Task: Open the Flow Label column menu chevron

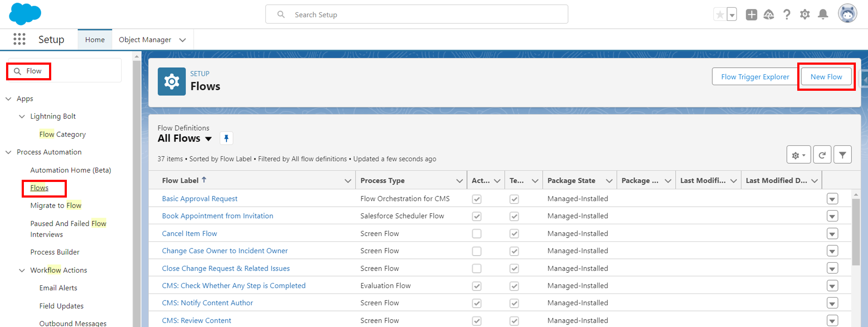Action: click(x=348, y=181)
